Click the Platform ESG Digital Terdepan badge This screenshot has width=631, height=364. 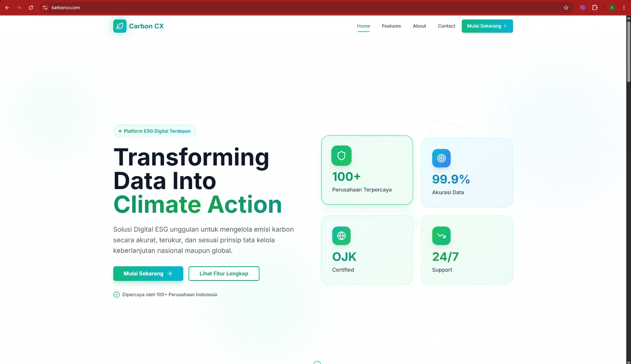coord(155,131)
